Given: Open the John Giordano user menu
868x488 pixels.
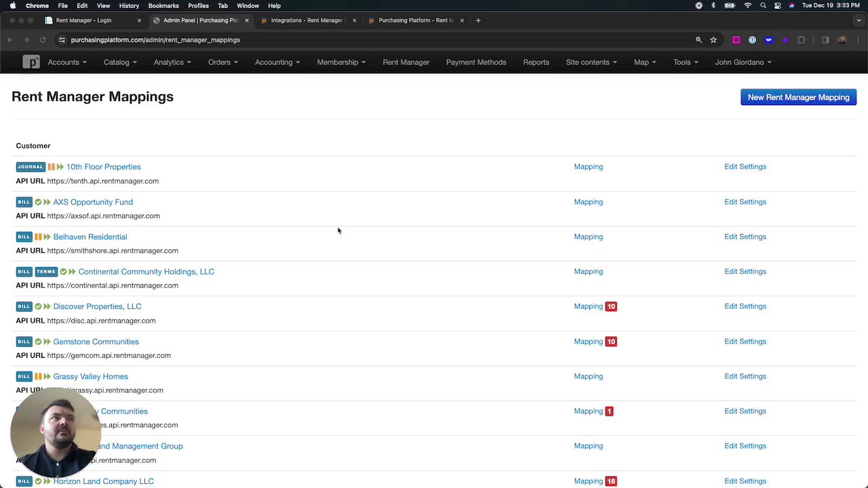Looking at the screenshot, I should (743, 62).
